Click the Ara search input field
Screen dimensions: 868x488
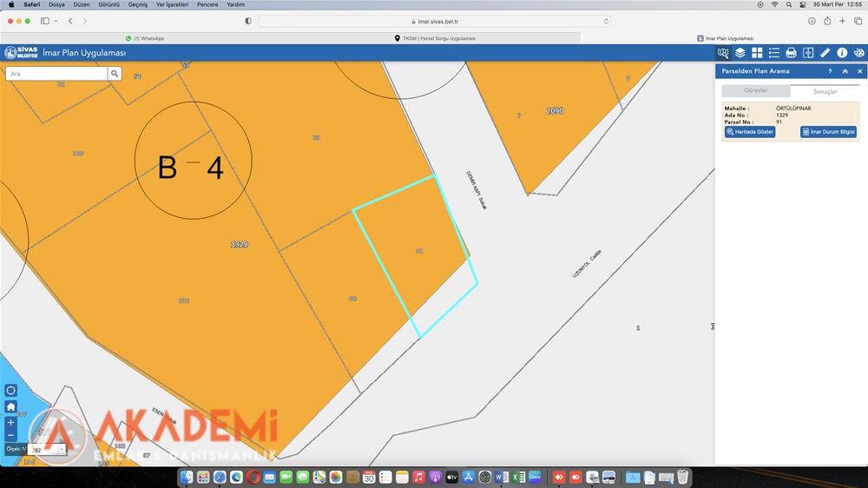click(x=56, y=74)
